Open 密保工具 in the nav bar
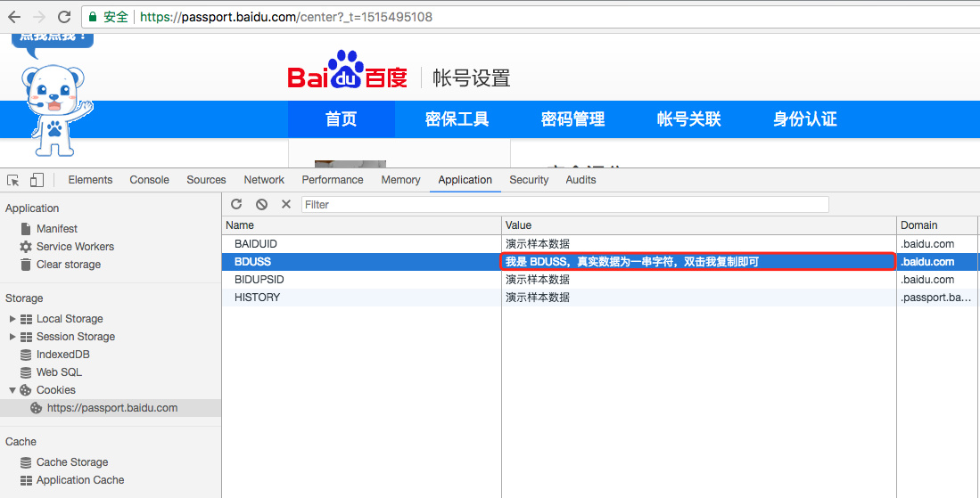 pos(457,119)
